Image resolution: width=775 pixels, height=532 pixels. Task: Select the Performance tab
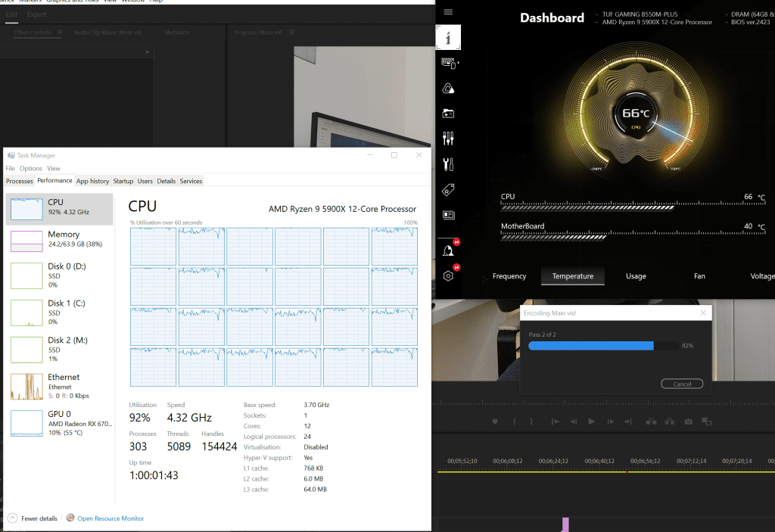(x=54, y=181)
